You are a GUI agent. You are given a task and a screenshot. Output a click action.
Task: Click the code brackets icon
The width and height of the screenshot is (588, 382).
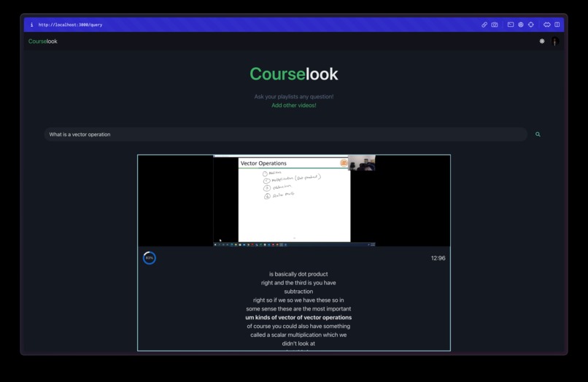point(546,25)
